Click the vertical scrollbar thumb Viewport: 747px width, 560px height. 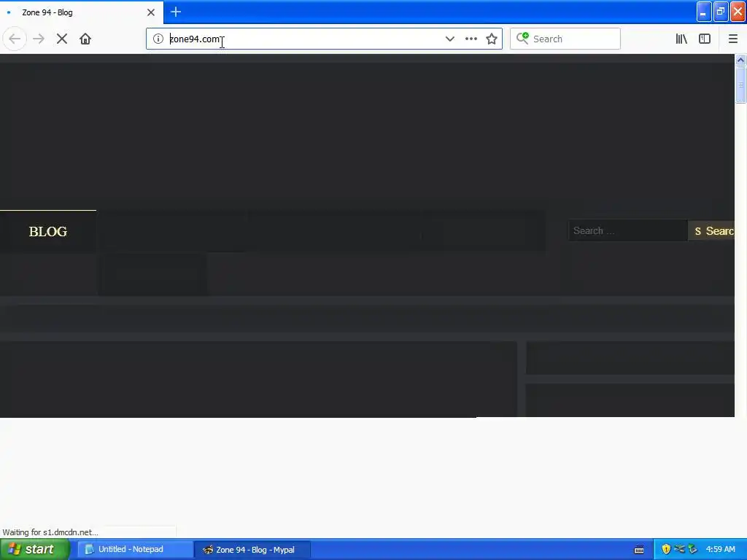[740, 85]
